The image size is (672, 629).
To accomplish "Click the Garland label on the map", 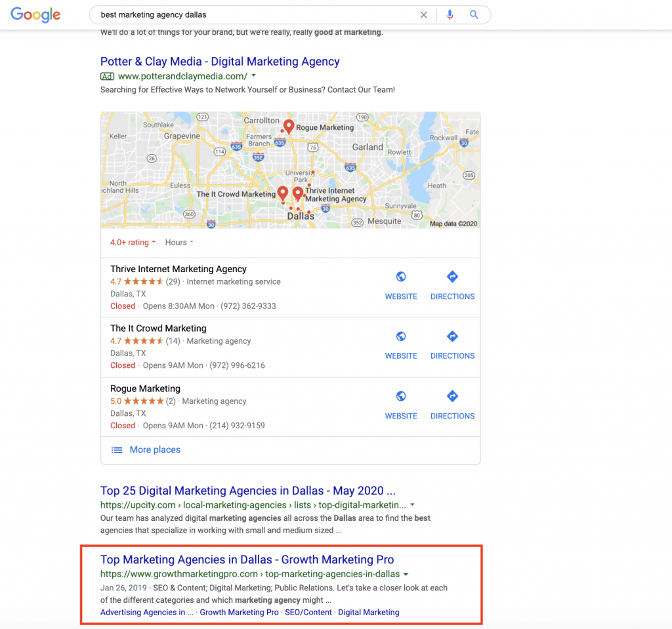I will coord(367,148).
